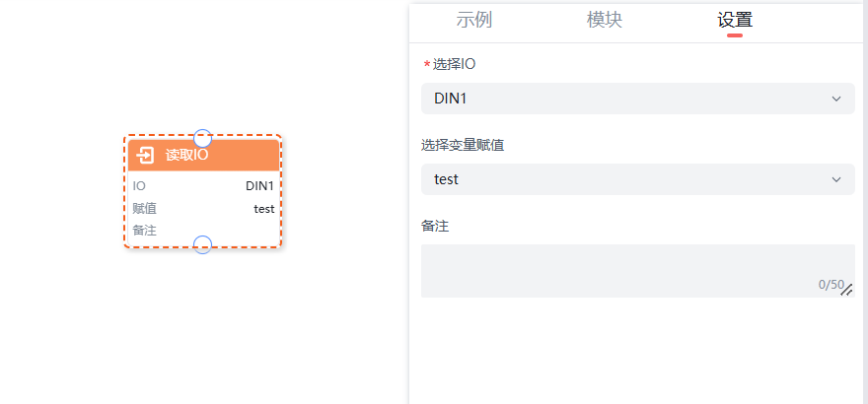The height and width of the screenshot is (404, 868).
Task: Click the bottom connector circle on 读取IO node
Action: click(202, 244)
